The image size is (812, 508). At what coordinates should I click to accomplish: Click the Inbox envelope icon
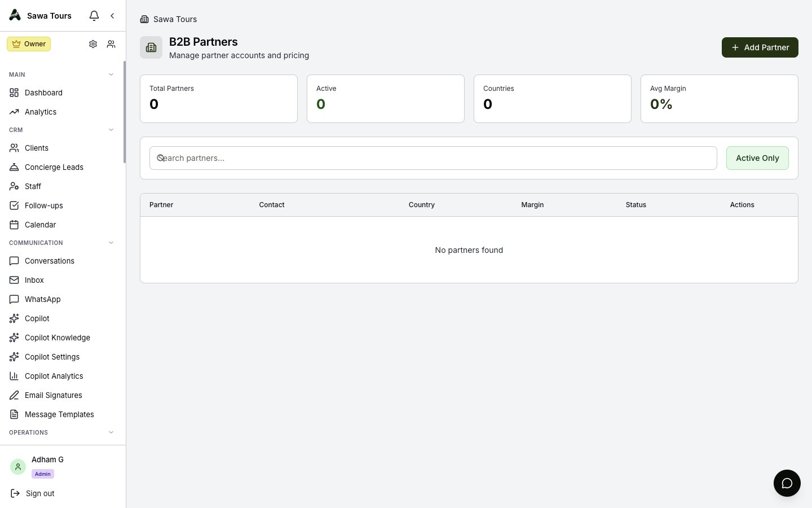click(x=14, y=280)
